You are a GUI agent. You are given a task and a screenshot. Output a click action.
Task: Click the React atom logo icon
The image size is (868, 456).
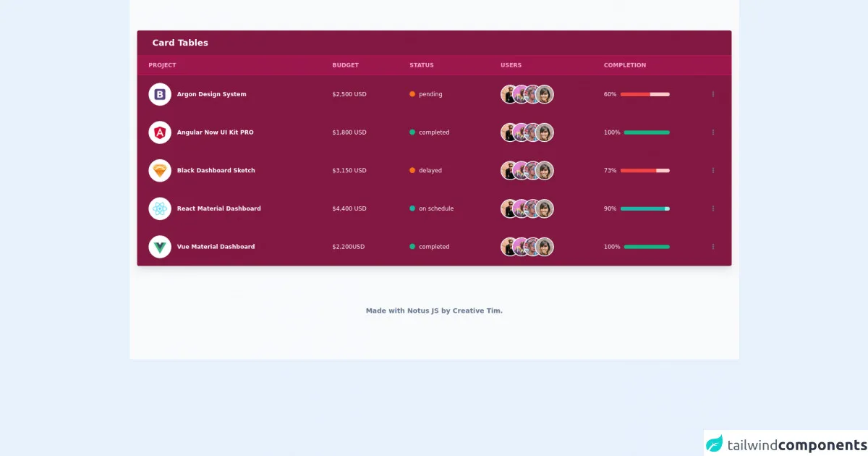[160, 208]
